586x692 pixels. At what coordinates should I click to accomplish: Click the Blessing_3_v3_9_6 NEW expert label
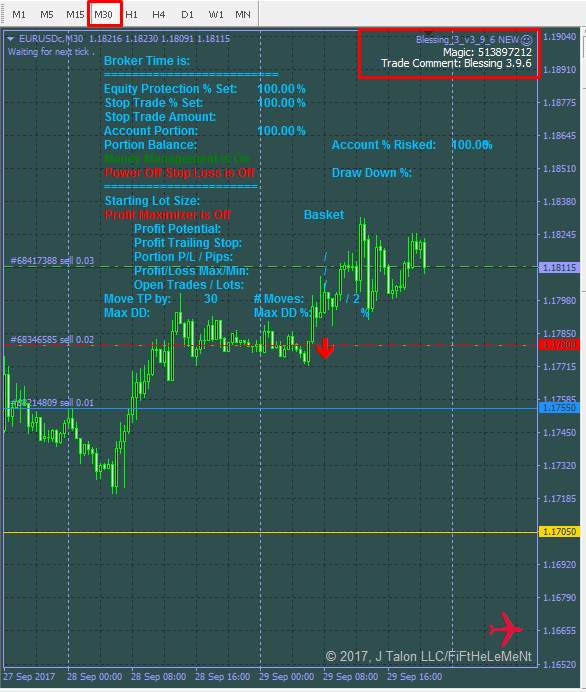click(467, 40)
